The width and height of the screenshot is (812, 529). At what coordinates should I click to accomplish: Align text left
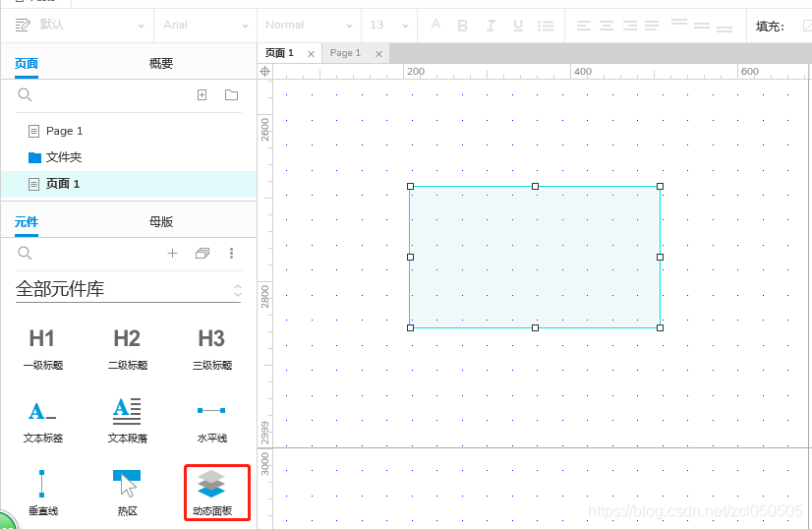(584, 26)
